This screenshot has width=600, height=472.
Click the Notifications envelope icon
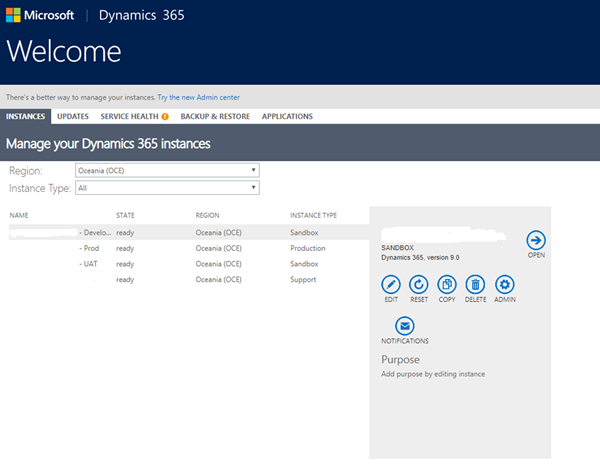point(404,325)
